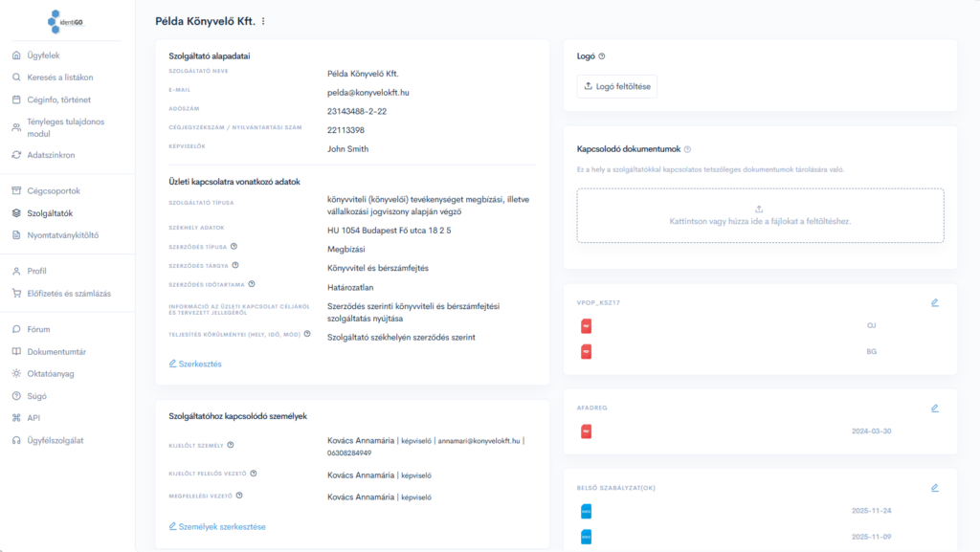The width and height of the screenshot is (980, 552).
Task: Click address HU 1054 Budapest Fő utca
Action: tap(389, 231)
